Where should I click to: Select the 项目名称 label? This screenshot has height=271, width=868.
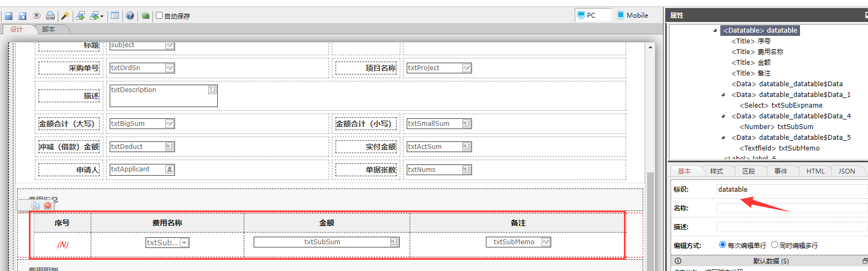366,68
